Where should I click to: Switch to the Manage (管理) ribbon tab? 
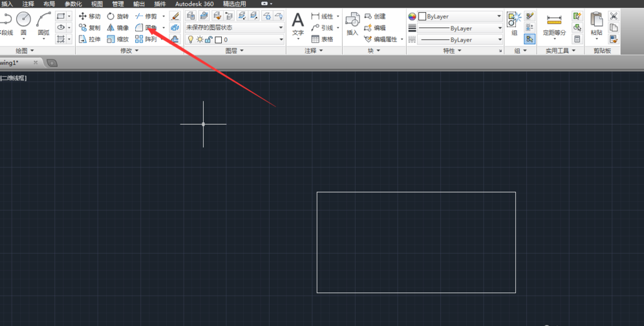[x=118, y=4]
